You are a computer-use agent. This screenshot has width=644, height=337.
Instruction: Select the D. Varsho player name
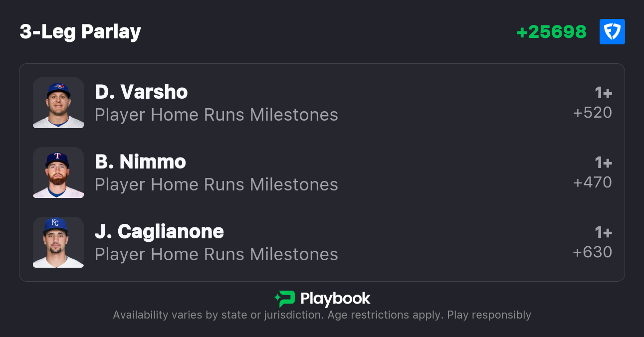(141, 92)
